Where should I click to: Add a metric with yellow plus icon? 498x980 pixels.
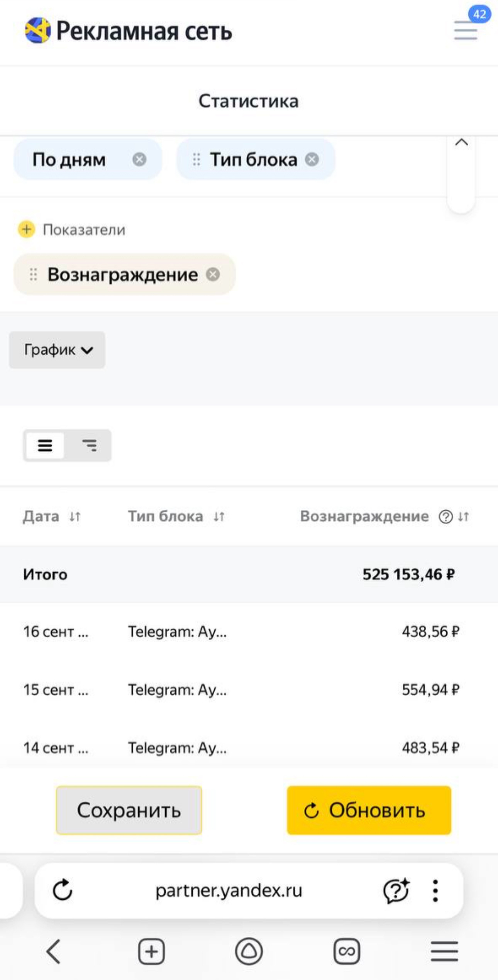26,229
